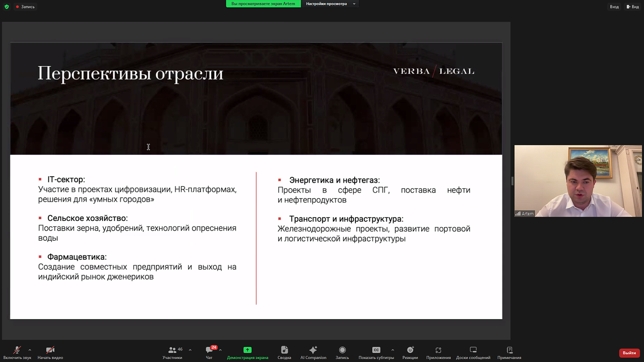
Task: Open Примечания (Notes)
Action: pyautogui.click(x=509, y=352)
